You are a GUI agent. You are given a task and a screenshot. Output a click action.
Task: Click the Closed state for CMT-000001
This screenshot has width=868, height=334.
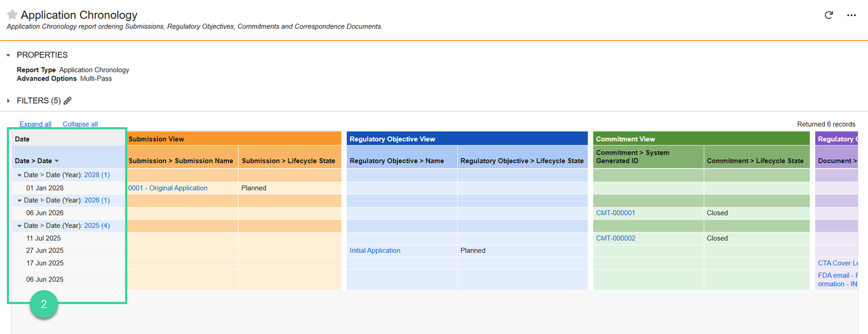coord(717,213)
